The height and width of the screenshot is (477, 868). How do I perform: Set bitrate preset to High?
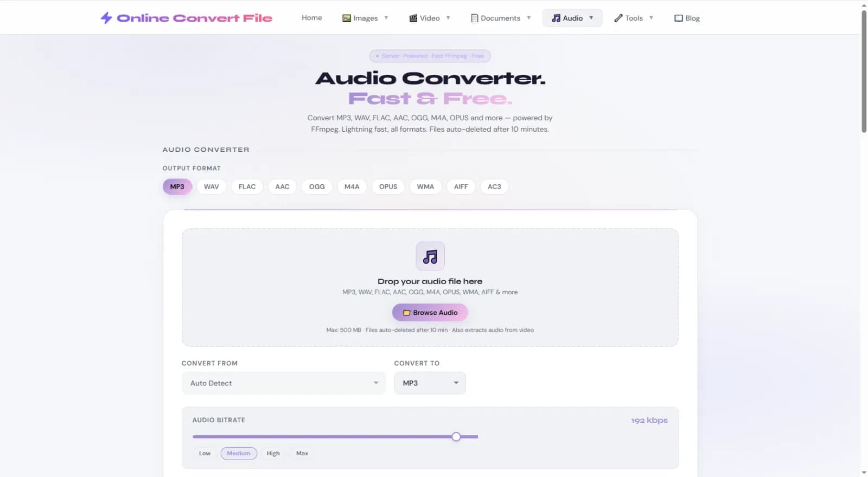[273, 454]
